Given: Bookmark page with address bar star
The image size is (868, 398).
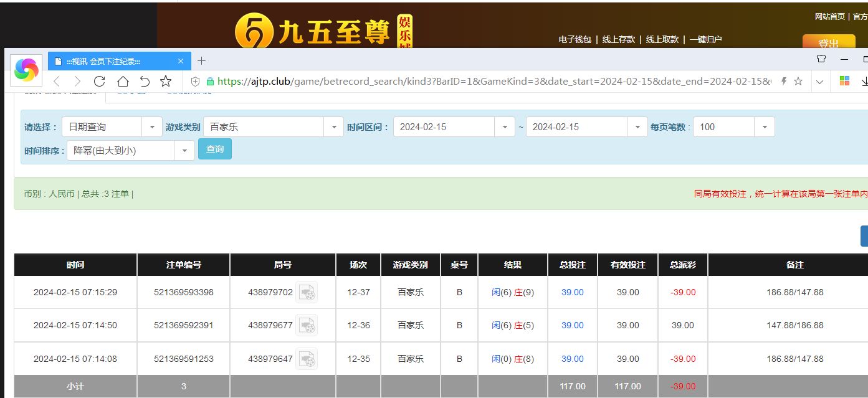Looking at the screenshot, I should coord(798,82).
